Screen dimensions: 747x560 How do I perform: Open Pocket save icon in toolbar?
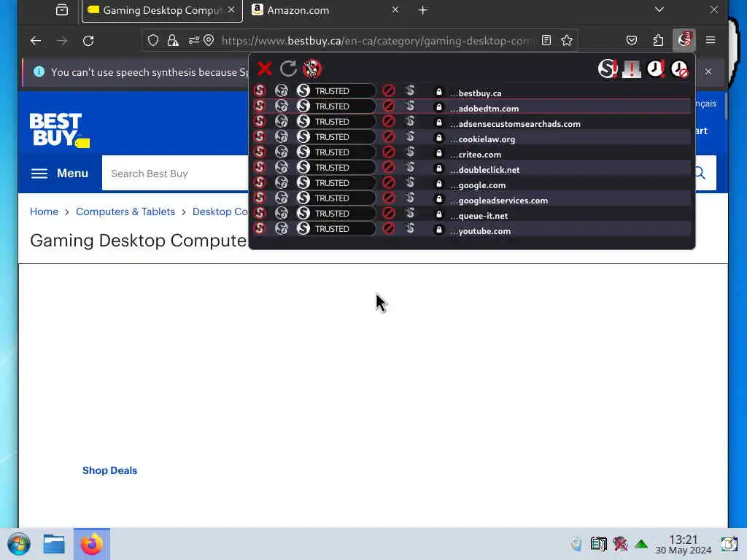632,41
